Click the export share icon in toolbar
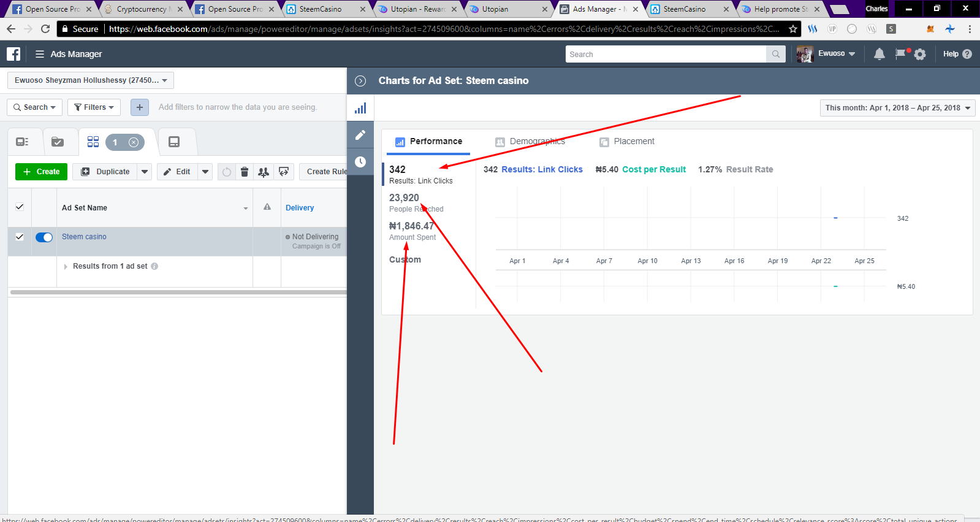 tap(284, 172)
